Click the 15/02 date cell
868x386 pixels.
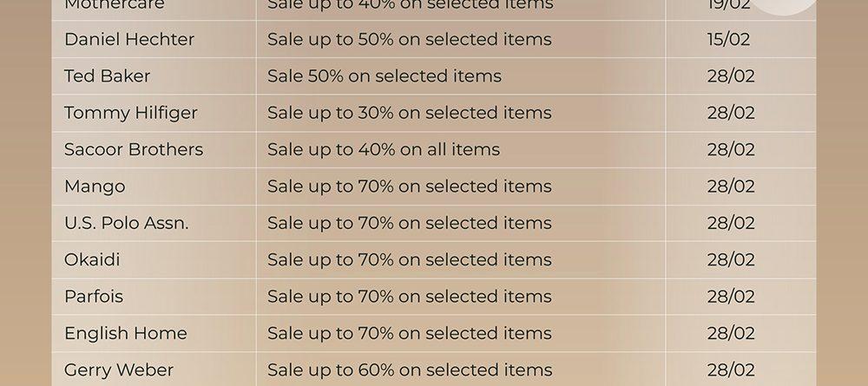coord(728,39)
